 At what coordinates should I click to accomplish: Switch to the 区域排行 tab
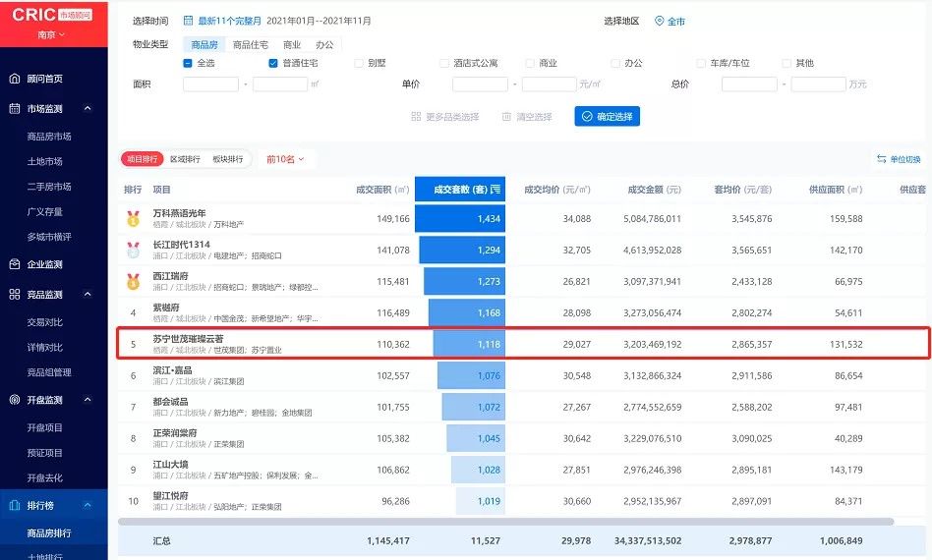[185, 159]
